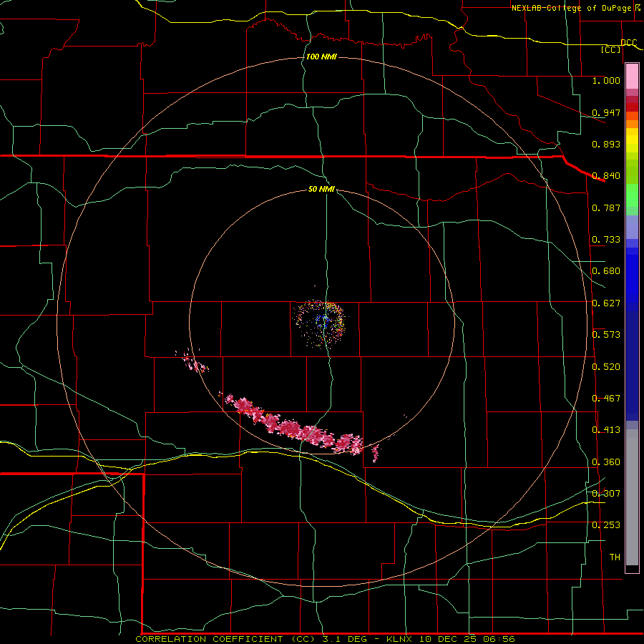Click the 0.733 color scale value

click(x=606, y=240)
